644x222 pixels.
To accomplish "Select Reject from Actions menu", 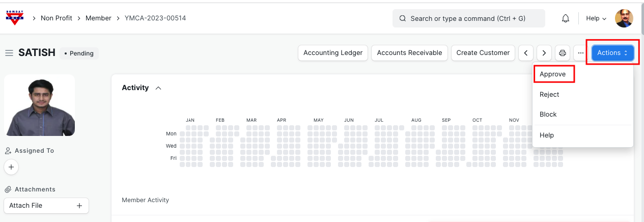I will (x=549, y=94).
